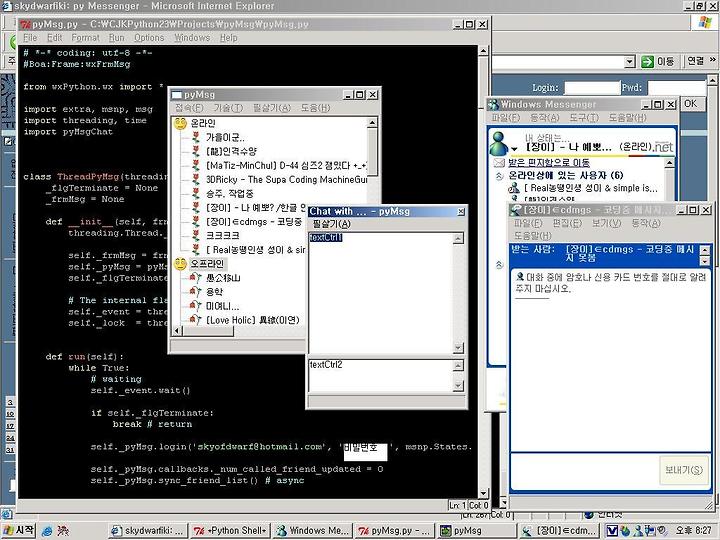This screenshot has height=540, width=720.
Task: Click the Windows flag logo in Internet Explorer
Action: pos(705,22)
